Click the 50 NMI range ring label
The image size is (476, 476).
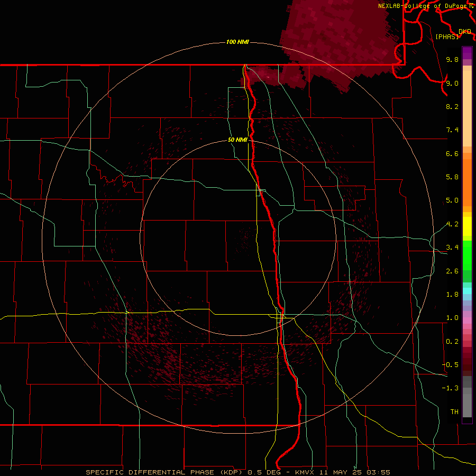point(237,140)
